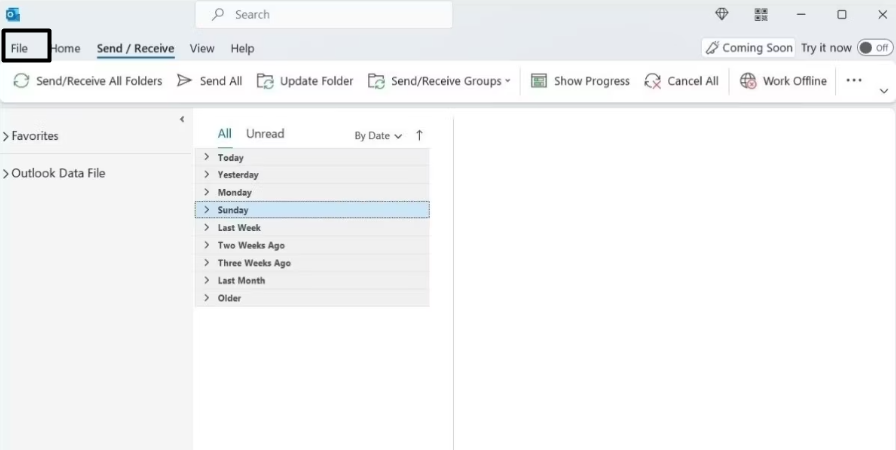Reverse sort order with the arrow
This screenshot has width=896, height=450.
(x=419, y=135)
